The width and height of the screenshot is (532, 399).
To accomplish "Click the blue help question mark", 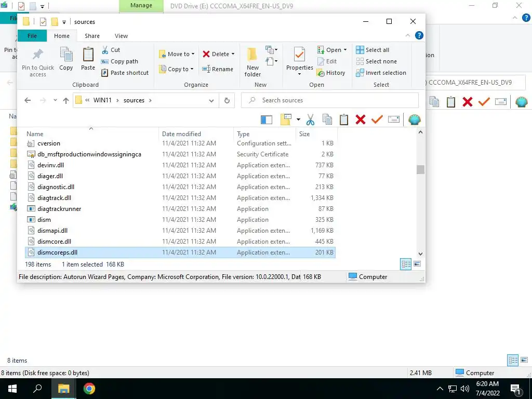I will point(419,35).
